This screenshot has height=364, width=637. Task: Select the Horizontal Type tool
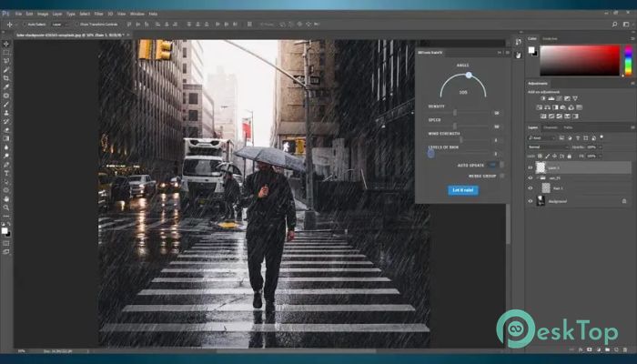(x=6, y=174)
